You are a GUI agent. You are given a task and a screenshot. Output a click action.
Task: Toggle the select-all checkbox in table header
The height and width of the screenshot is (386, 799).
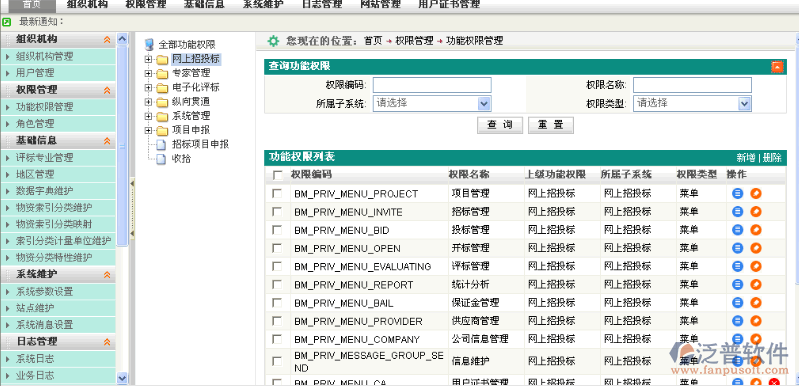coord(277,175)
